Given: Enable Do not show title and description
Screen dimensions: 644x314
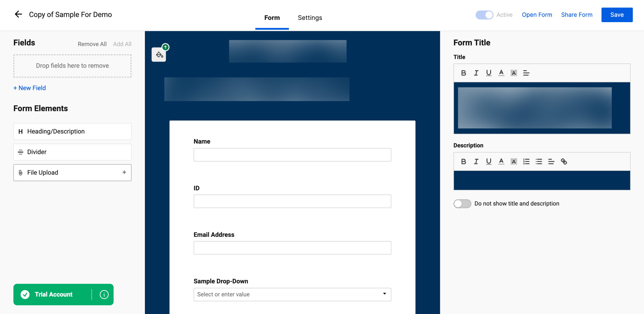Looking at the screenshot, I should pos(462,204).
